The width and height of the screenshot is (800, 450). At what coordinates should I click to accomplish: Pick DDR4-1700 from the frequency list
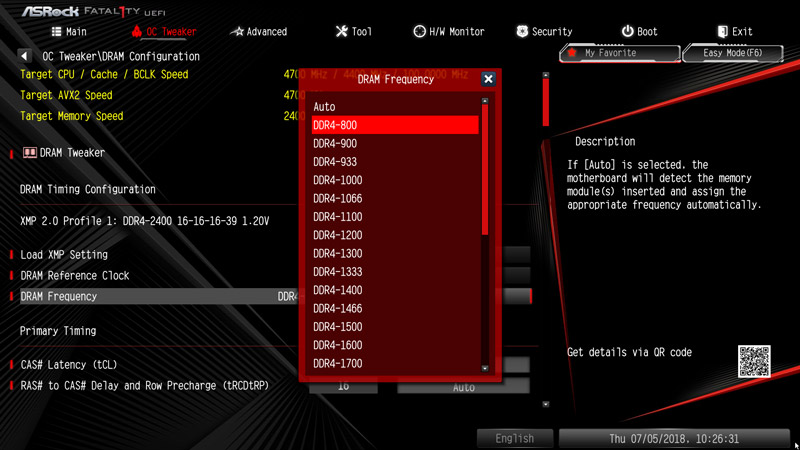point(395,364)
